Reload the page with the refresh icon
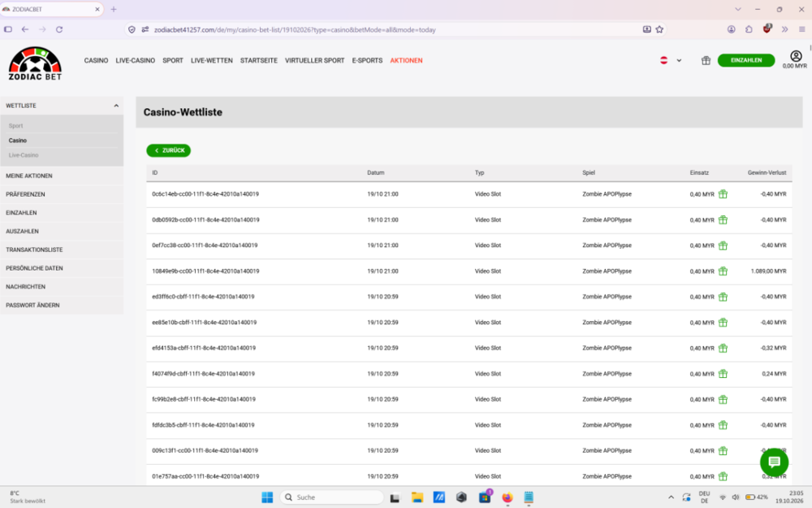 [59, 29]
